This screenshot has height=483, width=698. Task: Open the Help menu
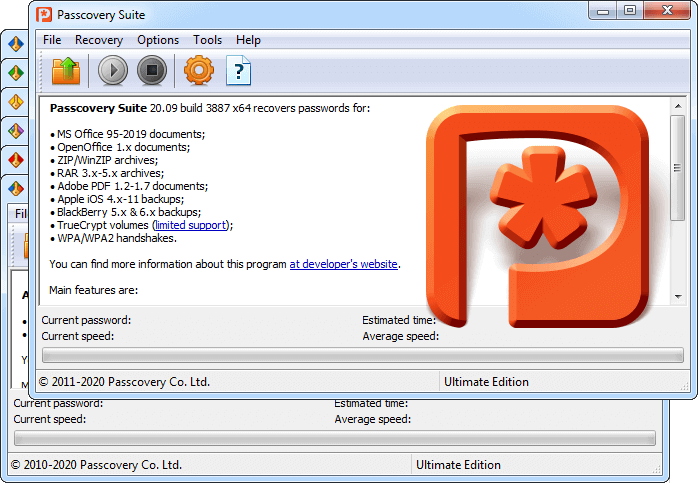248,40
